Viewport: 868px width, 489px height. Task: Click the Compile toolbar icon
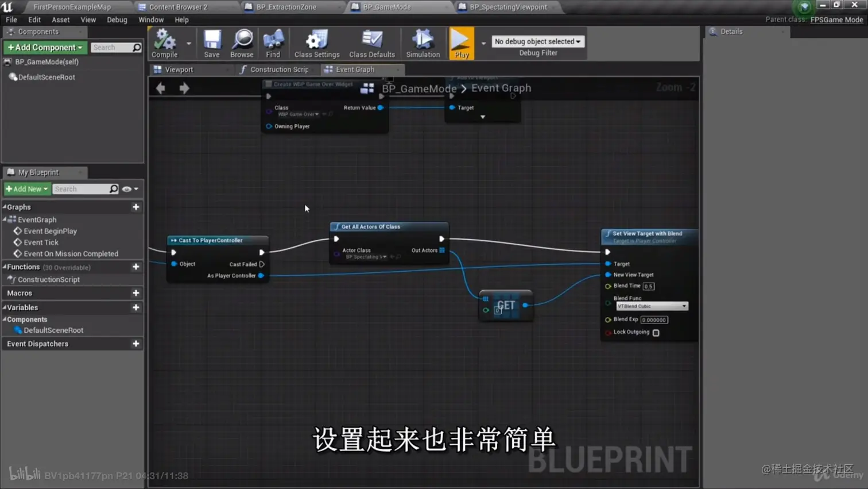(x=165, y=43)
